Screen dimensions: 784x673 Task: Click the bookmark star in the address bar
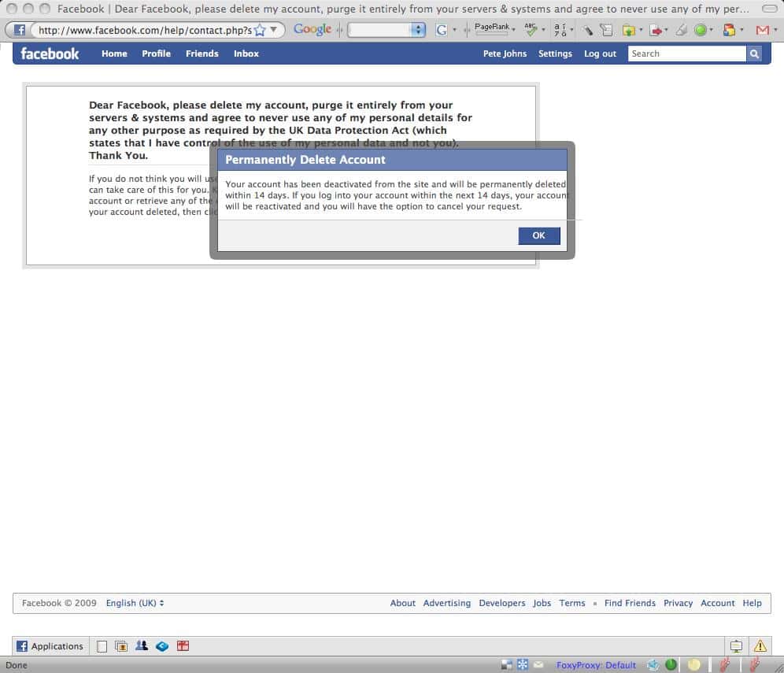(260, 30)
